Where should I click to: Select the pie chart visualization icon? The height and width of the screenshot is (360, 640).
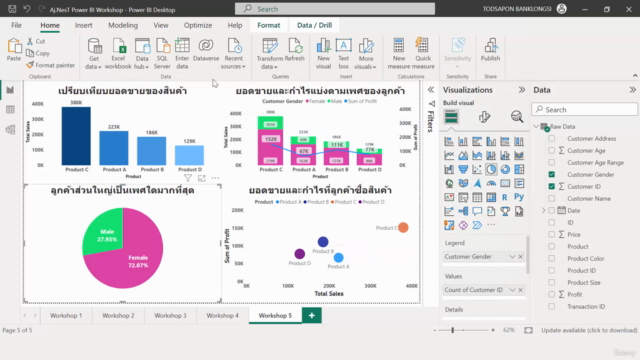point(491,169)
